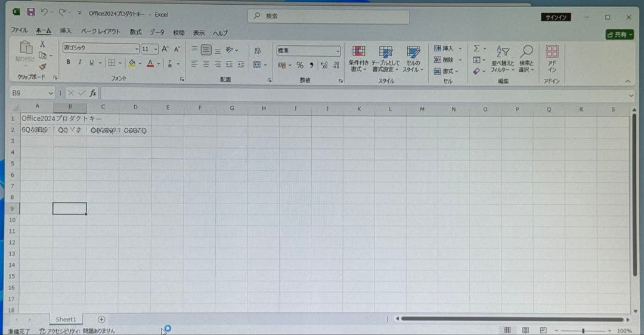Click the Copy icon
Viewport: 644px width, 335px height.
click(42, 55)
